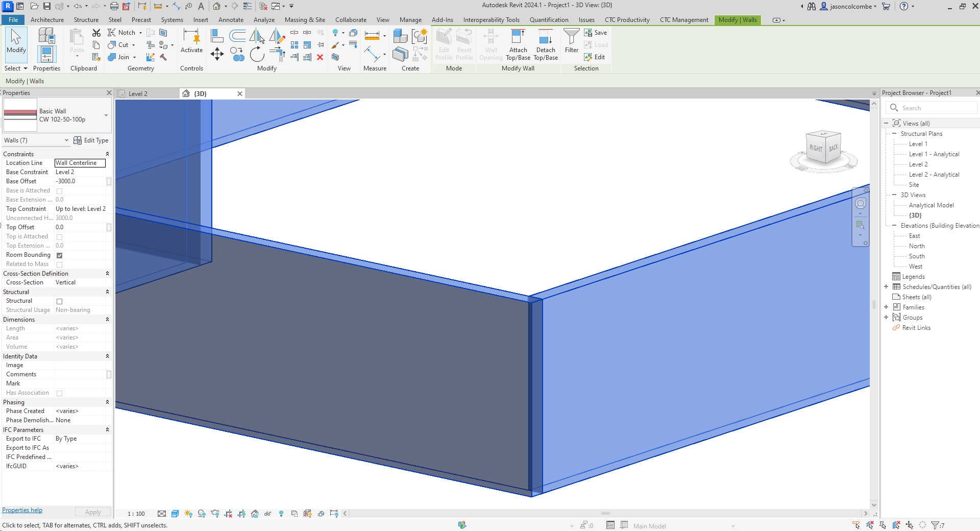Collapse the Structural Plans branch
This screenshot has height=531, width=980.
tap(894, 133)
